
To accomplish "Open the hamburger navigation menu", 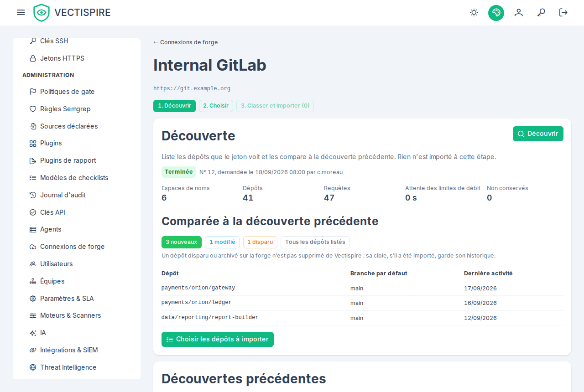I will point(21,12).
